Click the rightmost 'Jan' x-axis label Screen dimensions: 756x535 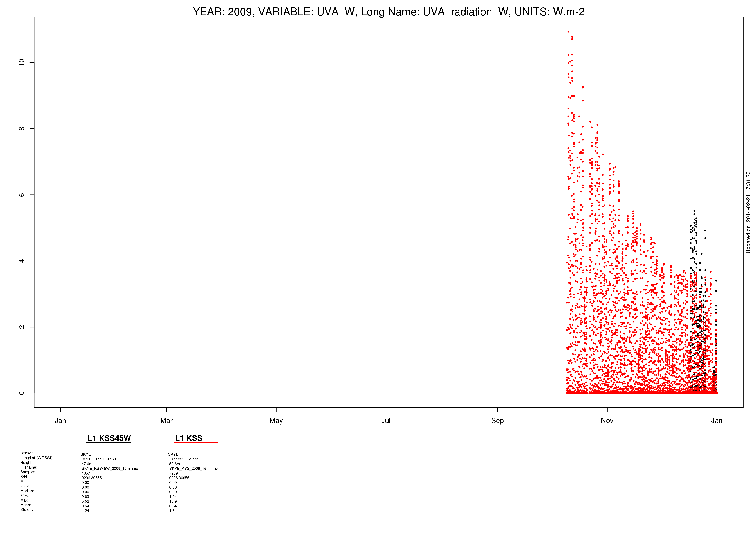[717, 421]
